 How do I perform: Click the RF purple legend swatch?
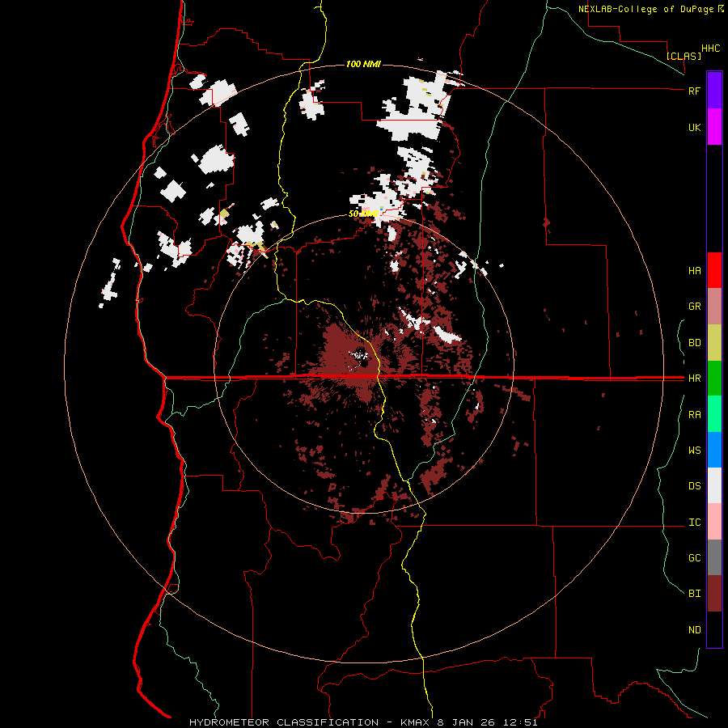(714, 91)
